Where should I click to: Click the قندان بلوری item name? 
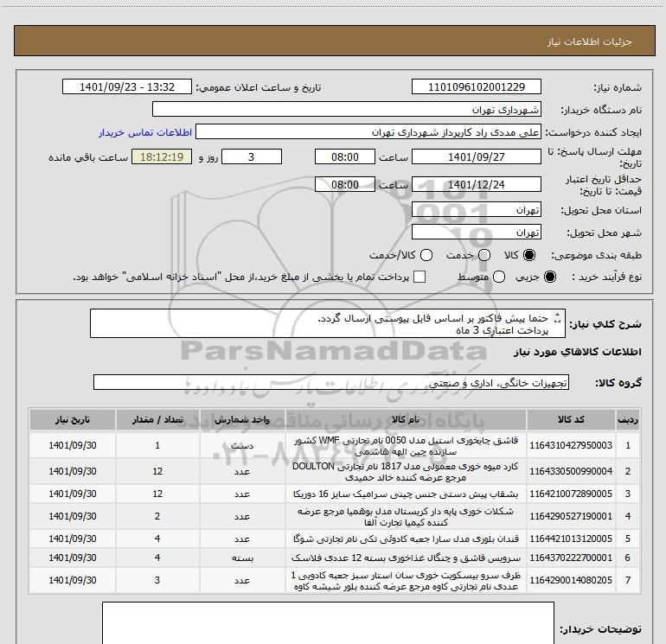[x=406, y=539]
